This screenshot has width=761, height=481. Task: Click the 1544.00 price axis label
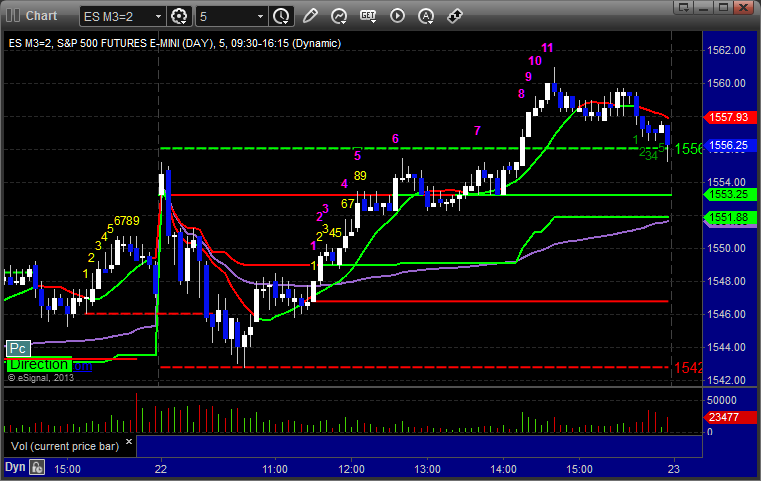(x=726, y=347)
